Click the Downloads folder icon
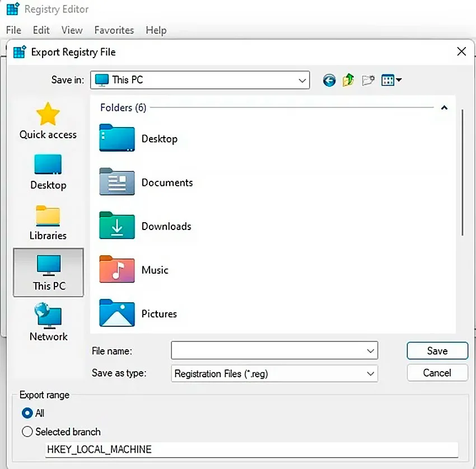Image resolution: width=476 pixels, height=469 pixels. click(x=117, y=226)
